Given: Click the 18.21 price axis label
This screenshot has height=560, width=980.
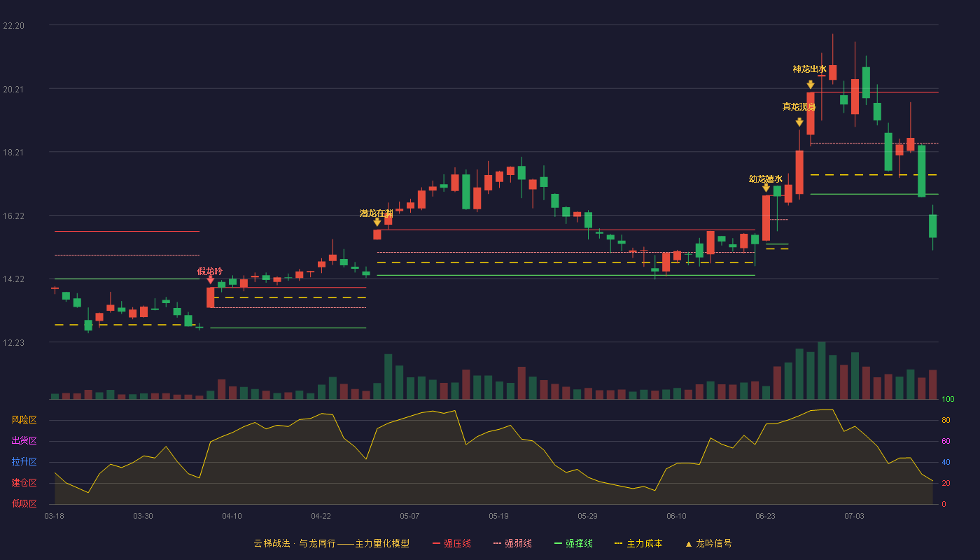Looking at the screenshot, I should point(13,153).
